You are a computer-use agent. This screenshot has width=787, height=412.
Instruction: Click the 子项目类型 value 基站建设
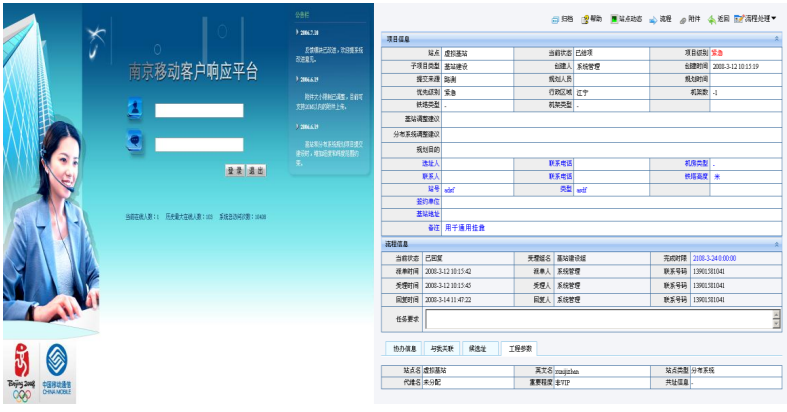click(456, 67)
